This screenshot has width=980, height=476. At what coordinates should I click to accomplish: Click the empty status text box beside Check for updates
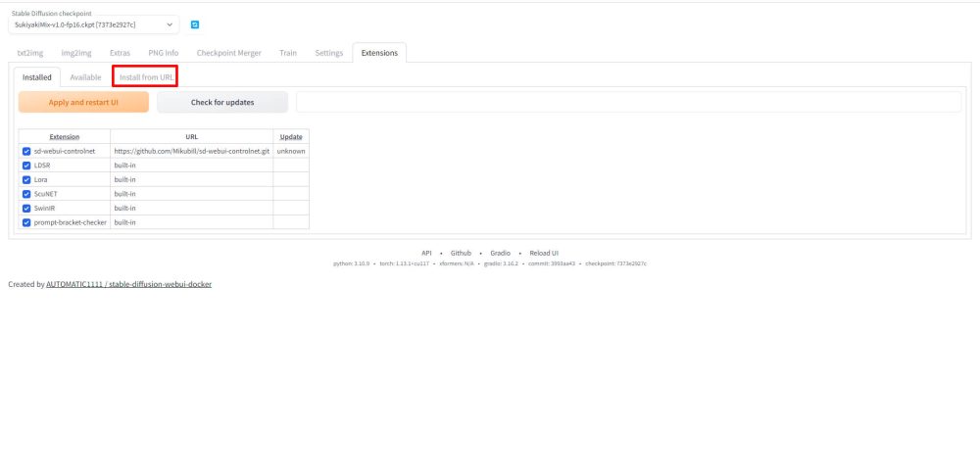point(628,102)
